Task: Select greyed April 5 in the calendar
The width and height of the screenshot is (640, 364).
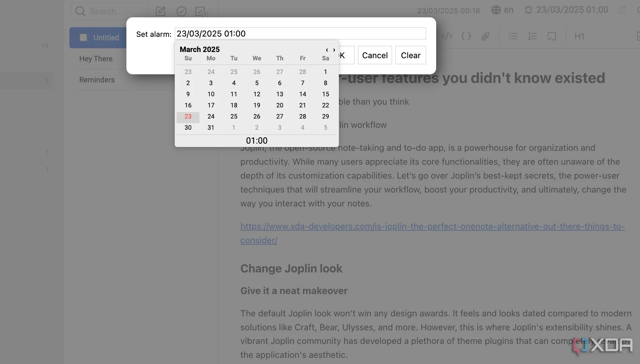Action: coord(325,128)
